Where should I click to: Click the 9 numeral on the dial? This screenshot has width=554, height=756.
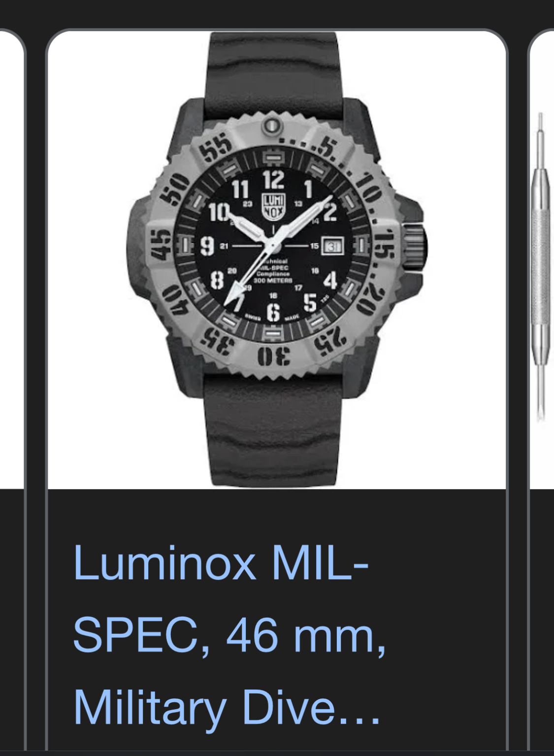tap(207, 245)
